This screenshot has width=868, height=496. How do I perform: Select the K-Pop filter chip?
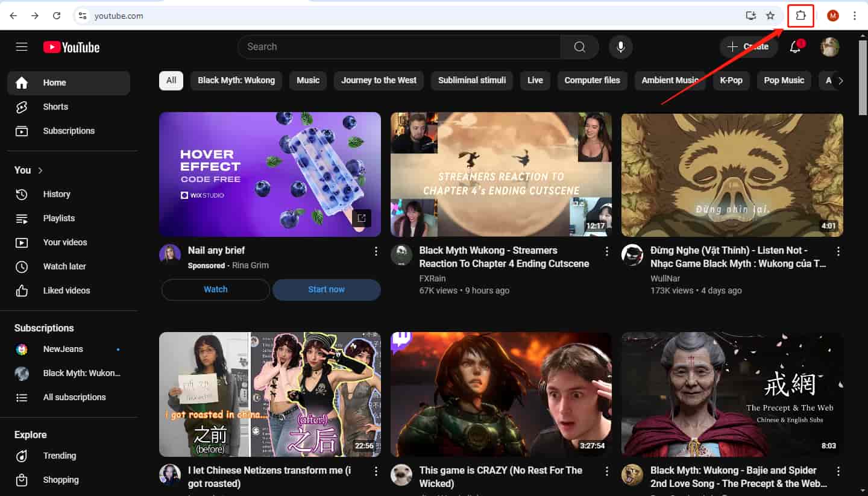[731, 81]
